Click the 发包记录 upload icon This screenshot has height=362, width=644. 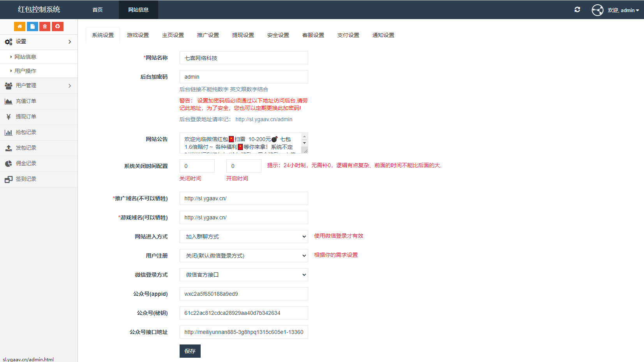(x=8, y=148)
